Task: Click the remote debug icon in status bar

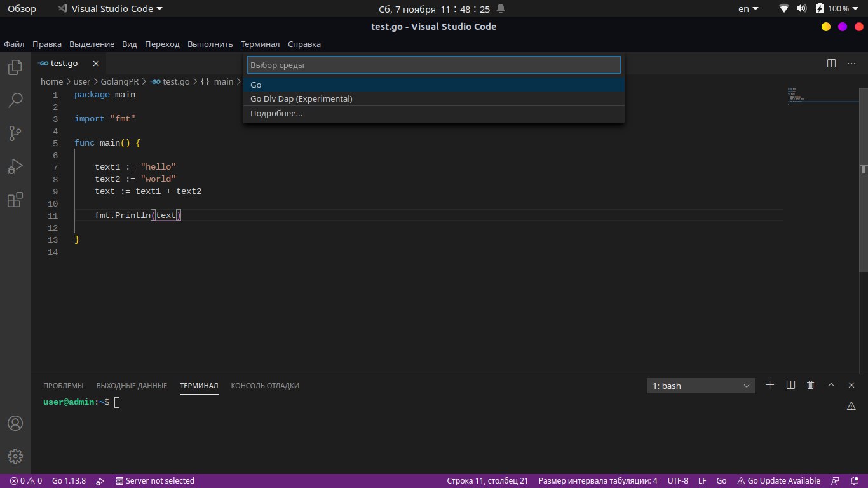Action: pyautogui.click(x=100, y=481)
